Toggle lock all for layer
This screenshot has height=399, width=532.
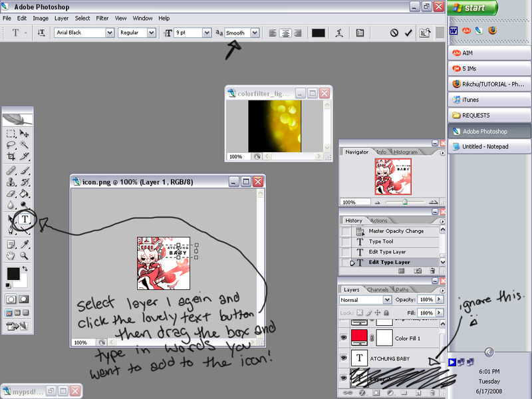[x=386, y=313]
